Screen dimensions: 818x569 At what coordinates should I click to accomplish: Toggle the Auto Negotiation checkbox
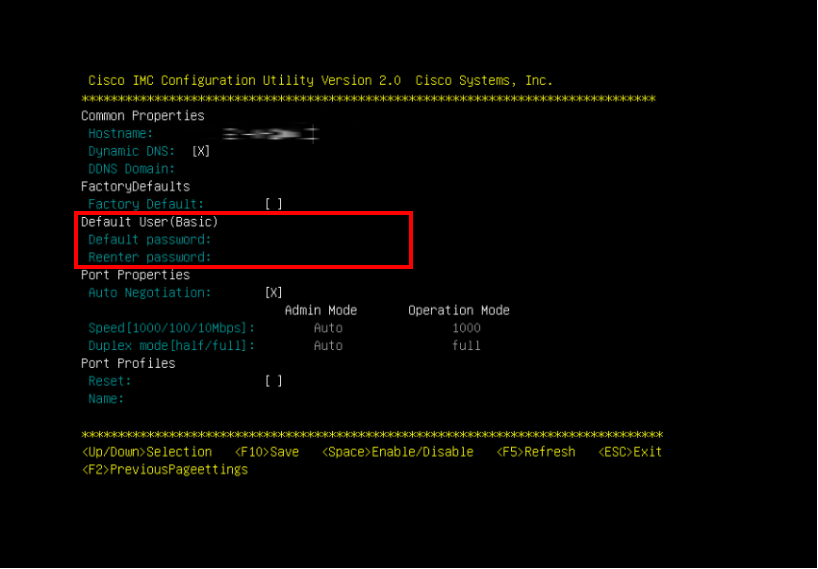pyautogui.click(x=273, y=293)
